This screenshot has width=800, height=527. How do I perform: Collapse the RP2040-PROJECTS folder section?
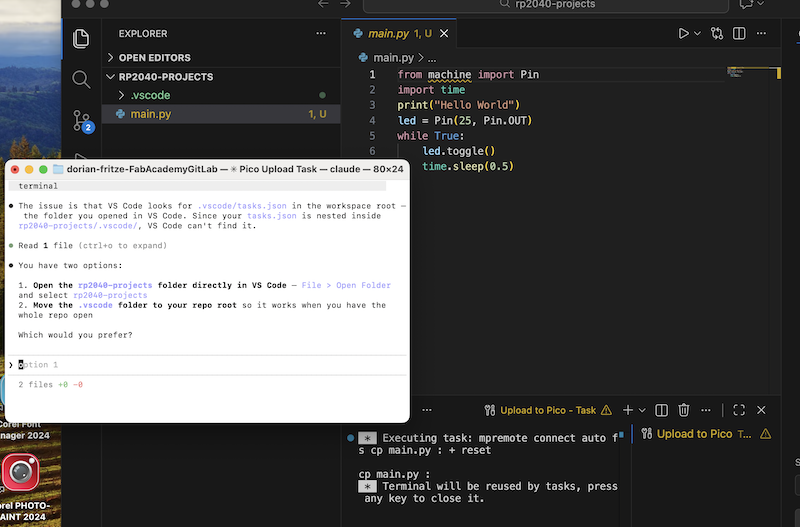(221, 77)
